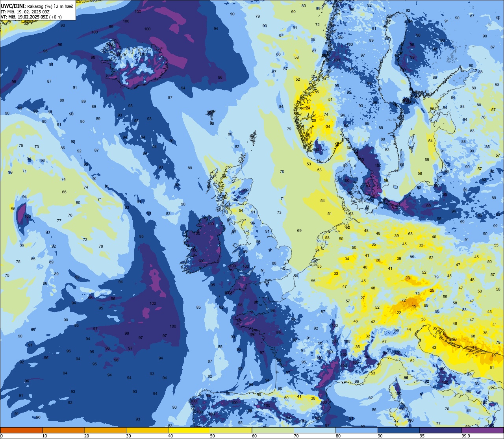
Task: Click the gold 30–40 legend swatch
Action: coord(147,430)
